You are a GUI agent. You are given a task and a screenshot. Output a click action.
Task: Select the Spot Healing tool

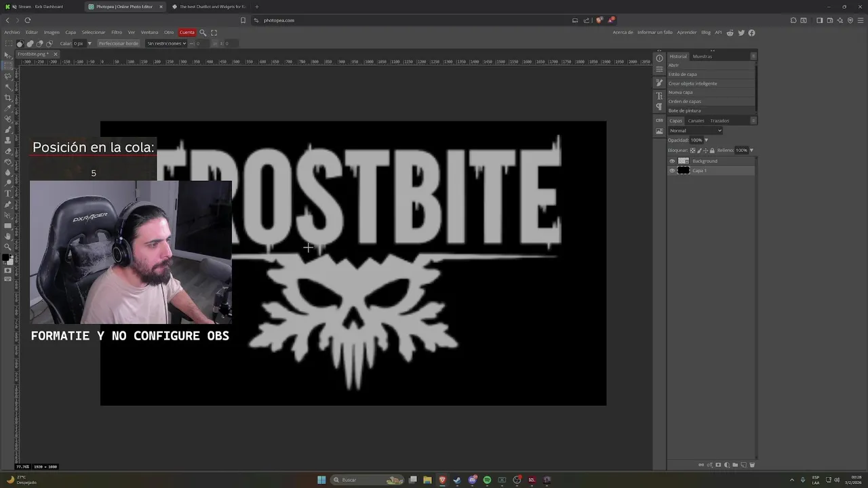click(x=8, y=119)
